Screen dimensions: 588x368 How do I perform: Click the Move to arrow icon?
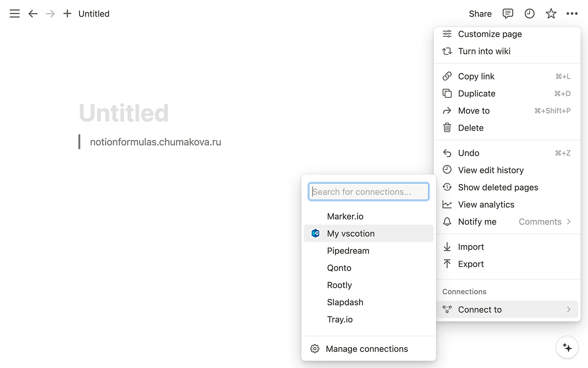click(x=447, y=111)
